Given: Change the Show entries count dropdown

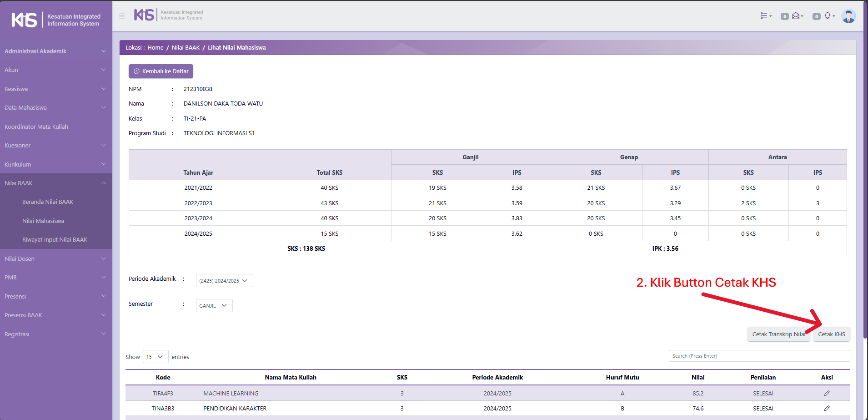Looking at the screenshot, I should point(155,357).
